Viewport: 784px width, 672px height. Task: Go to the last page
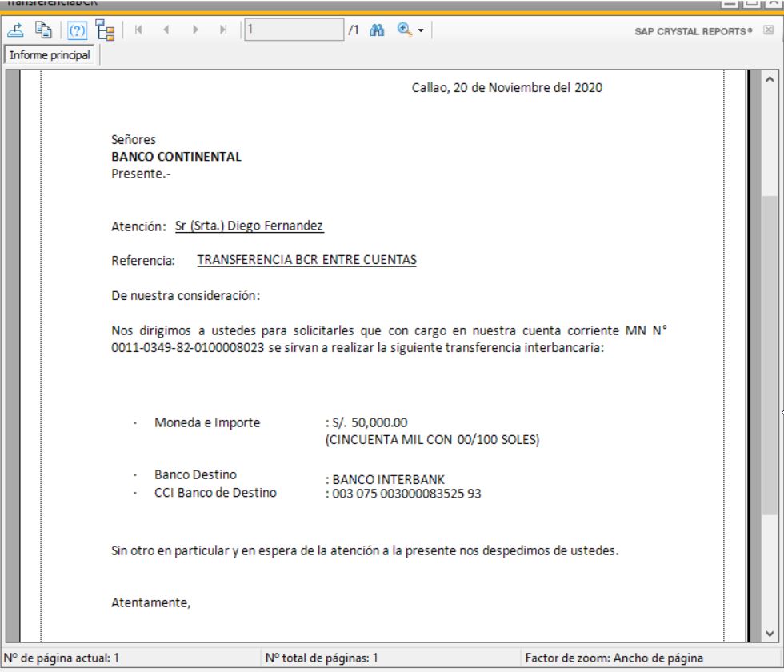(223, 30)
